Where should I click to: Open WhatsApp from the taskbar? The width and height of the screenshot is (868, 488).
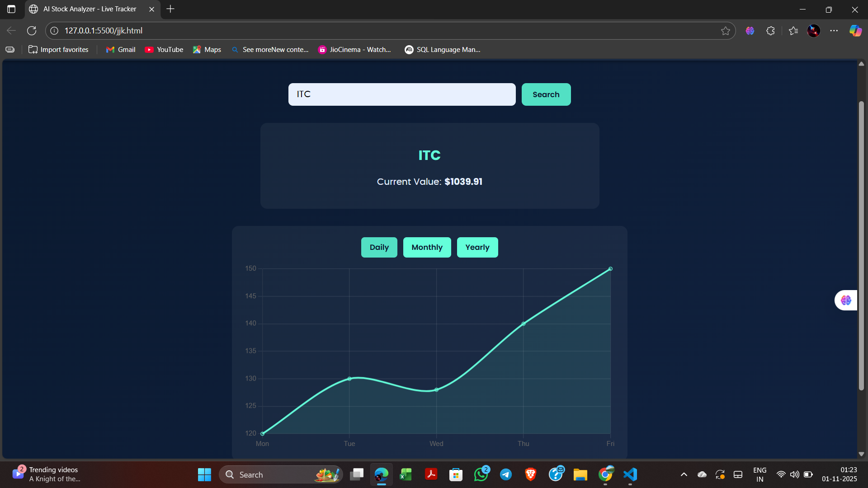pyautogui.click(x=481, y=474)
